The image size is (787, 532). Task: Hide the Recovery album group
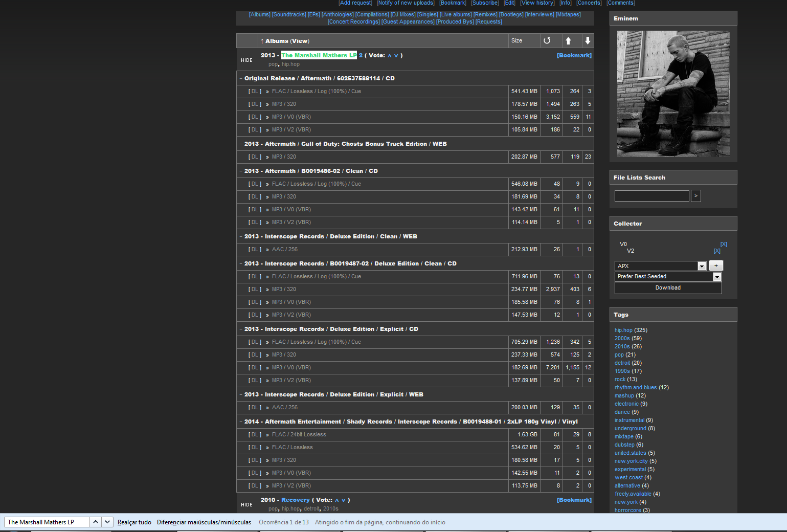(x=247, y=505)
